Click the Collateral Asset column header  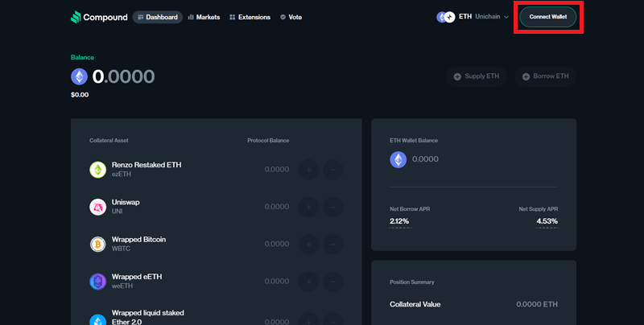[x=109, y=140]
